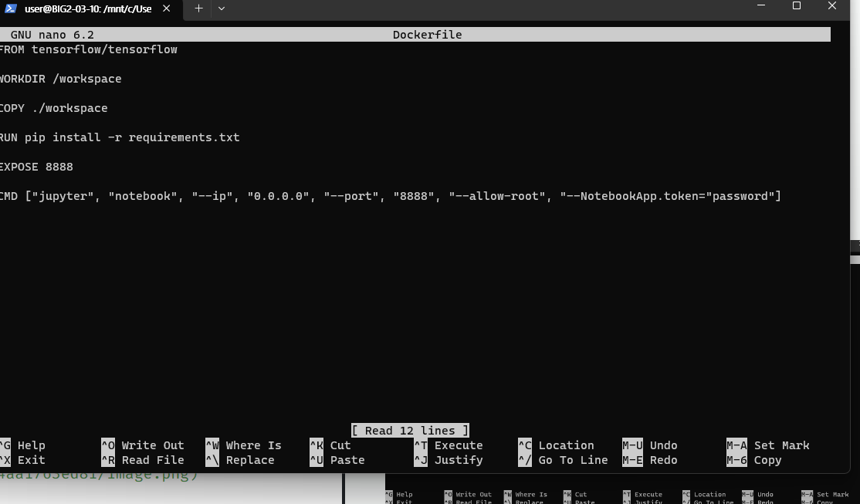Screen dimensions: 860x504
Task: Click the ^X Exit shortcut
Action: tap(23, 460)
